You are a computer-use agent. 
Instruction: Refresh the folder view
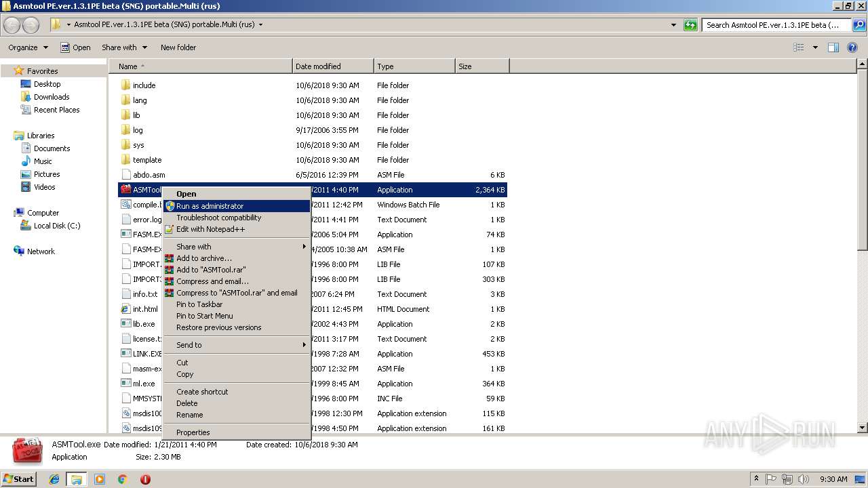[x=690, y=25]
